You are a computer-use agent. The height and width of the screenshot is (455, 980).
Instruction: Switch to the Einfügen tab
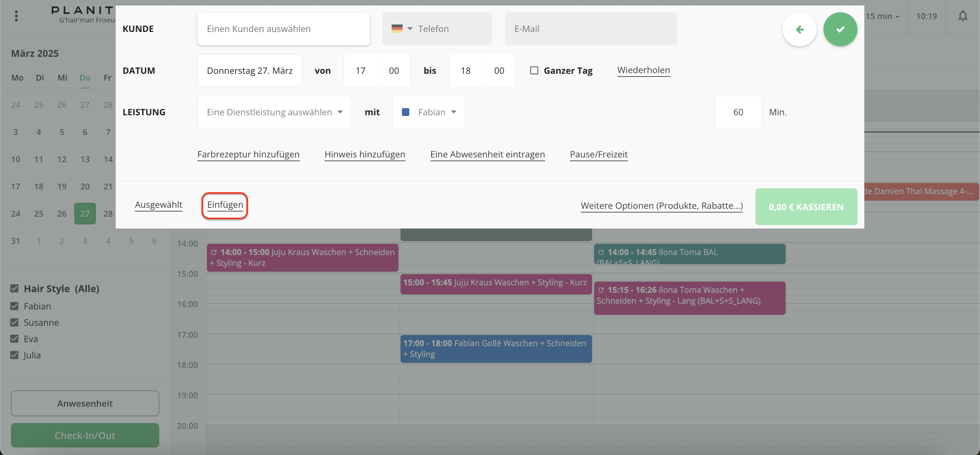[x=225, y=204]
